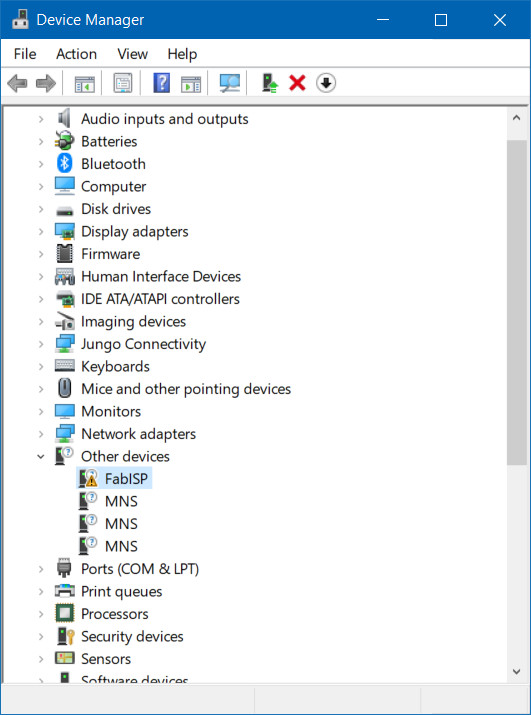Select the Bluetooth category icon
This screenshot has height=715, width=531.
pos(64,163)
